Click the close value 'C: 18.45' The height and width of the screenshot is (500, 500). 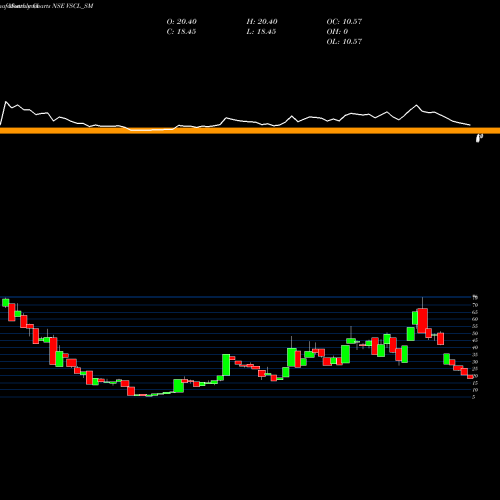pyautogui.click(x=181, y=32)
